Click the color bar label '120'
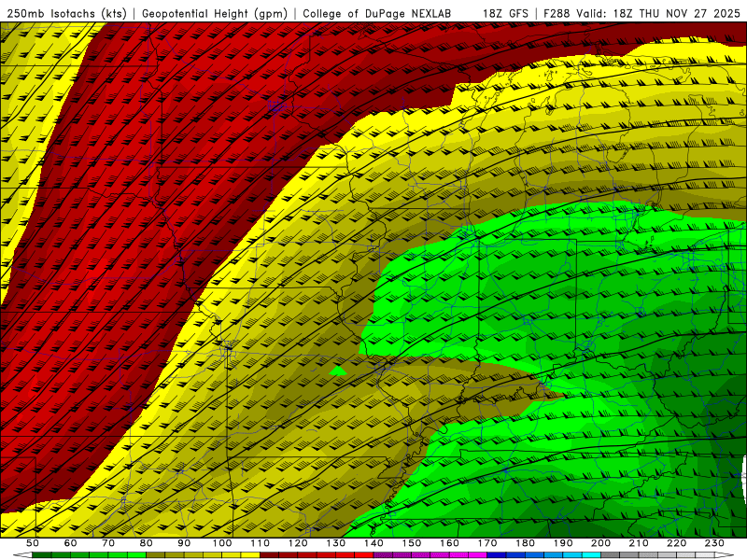 [x=298, y=543]
